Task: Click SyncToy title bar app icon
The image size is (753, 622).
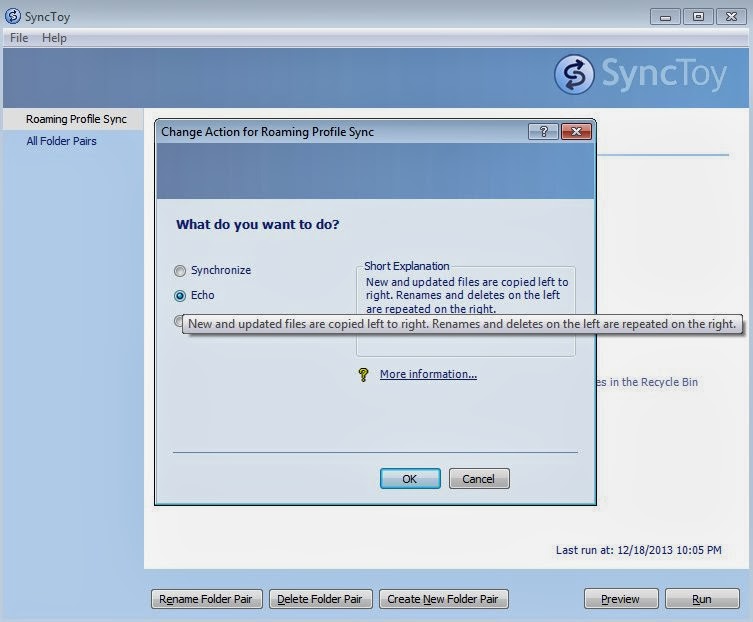Action: pos(13,16)
